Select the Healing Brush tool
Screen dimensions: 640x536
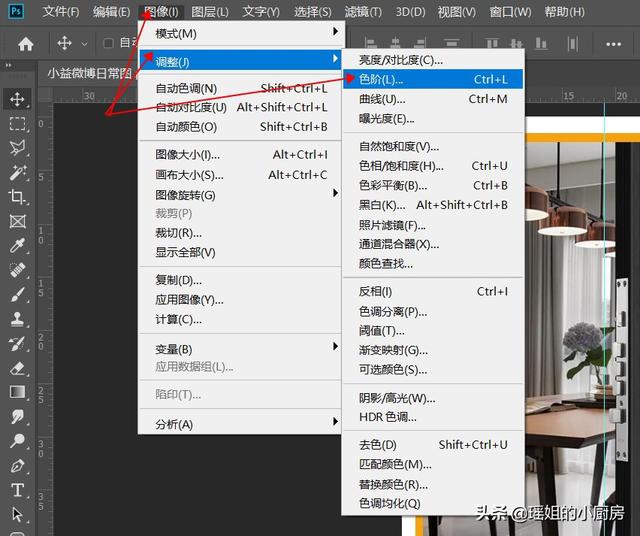17,270
